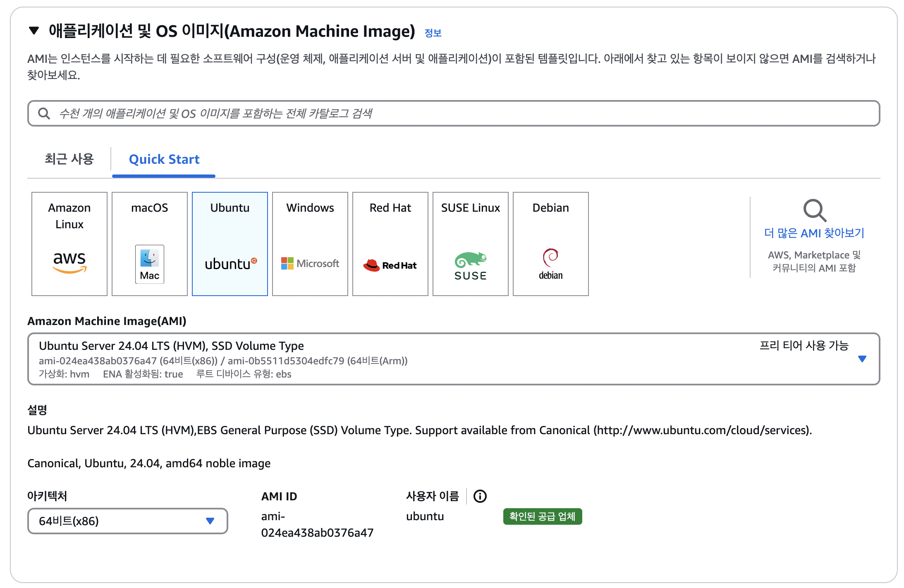Open the 더 많은 AMI 찾아보기 link

point(814,233)
